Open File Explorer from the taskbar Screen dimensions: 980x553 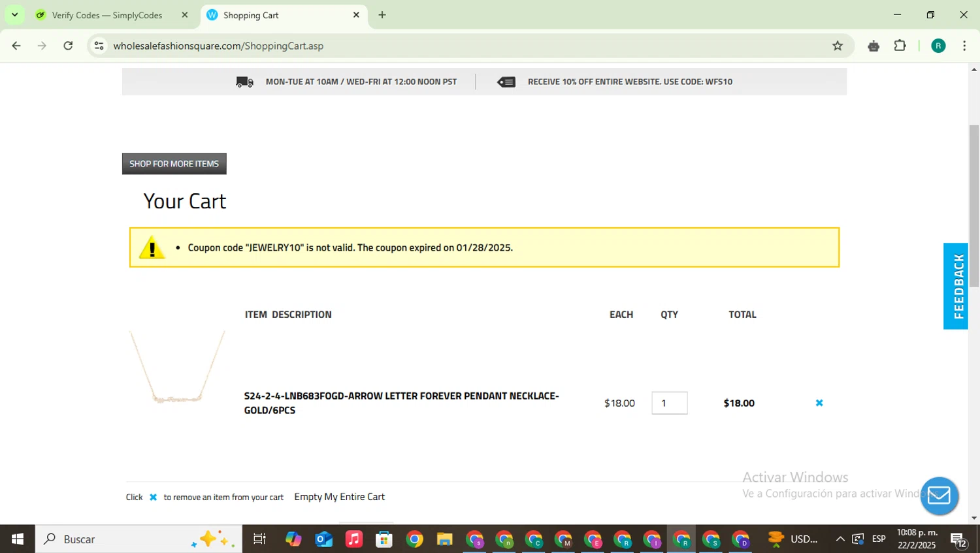coord(445,539)
